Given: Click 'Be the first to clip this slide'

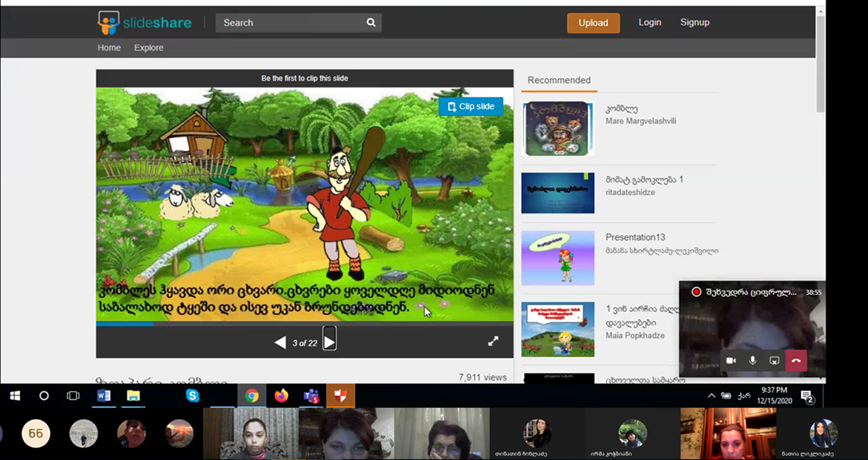Looking at the screenshot, I should tap(305, 79).
